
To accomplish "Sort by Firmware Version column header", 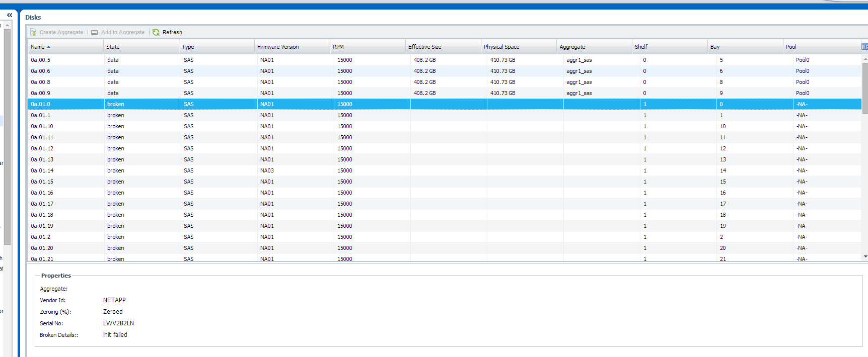I will (x=278, y=47).
